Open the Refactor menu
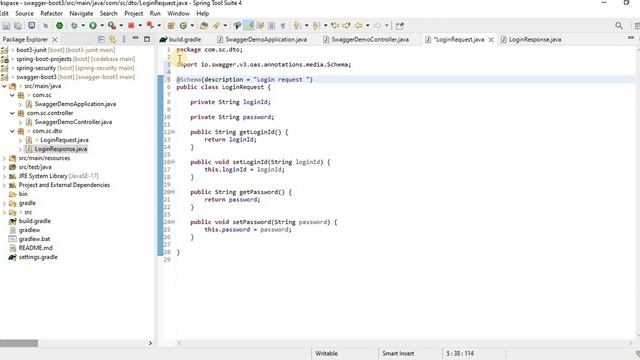640x360 pixels. [x=51, y=13]
